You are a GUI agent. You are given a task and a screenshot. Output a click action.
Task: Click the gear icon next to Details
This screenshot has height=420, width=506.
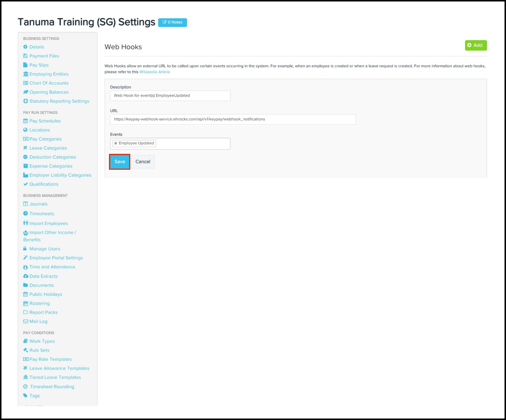tap(26, 47)
